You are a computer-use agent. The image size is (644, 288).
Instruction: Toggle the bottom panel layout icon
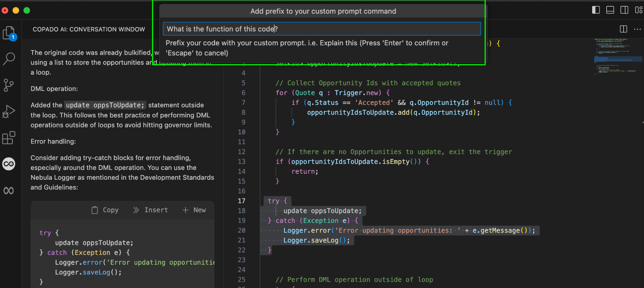click(x=610, y=10)
